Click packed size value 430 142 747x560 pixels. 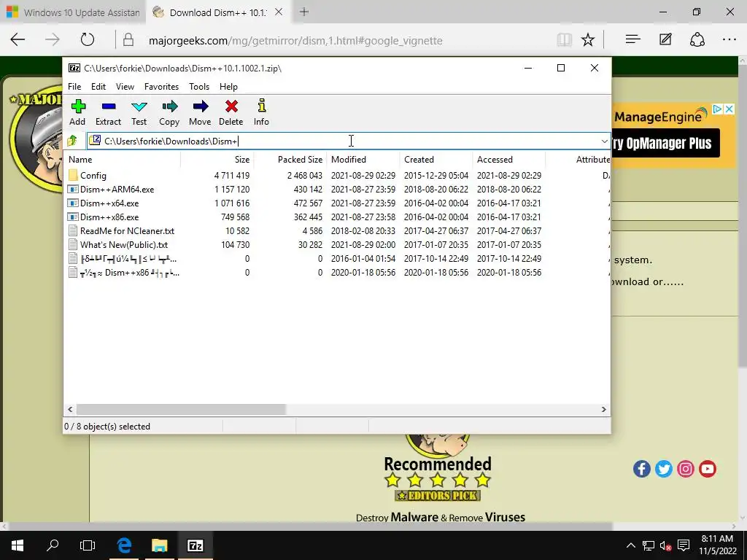pos(309,189)
